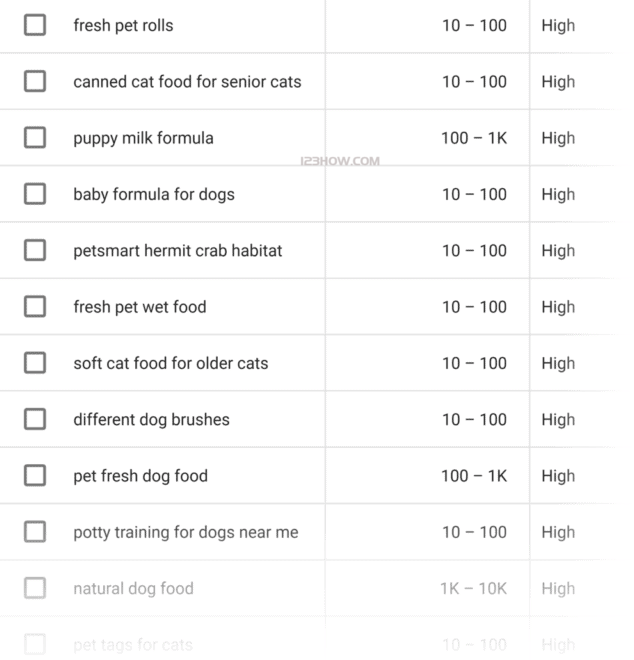Check the box for fresh pet rolls

point(35,25)
